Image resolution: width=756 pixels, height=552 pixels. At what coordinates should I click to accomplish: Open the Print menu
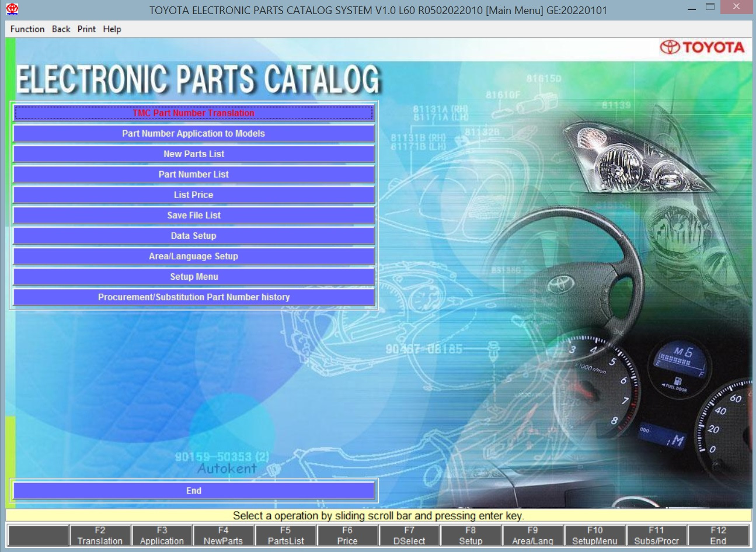86,29
